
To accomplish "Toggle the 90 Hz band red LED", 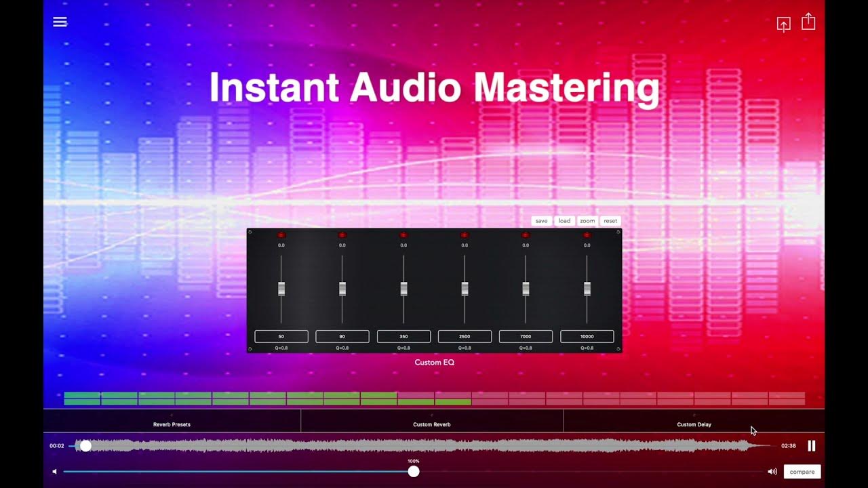I will pyautogui.click(x=342, y=235).
